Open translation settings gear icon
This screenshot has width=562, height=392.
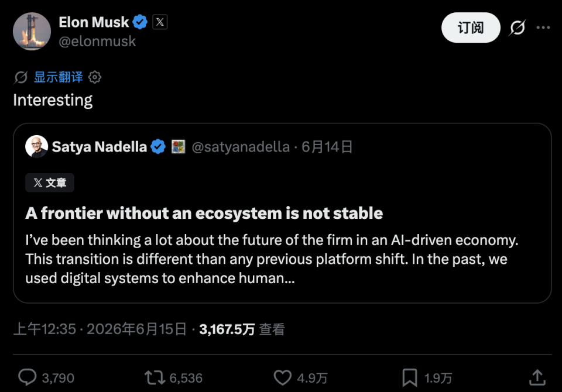(x=95, y=77)
